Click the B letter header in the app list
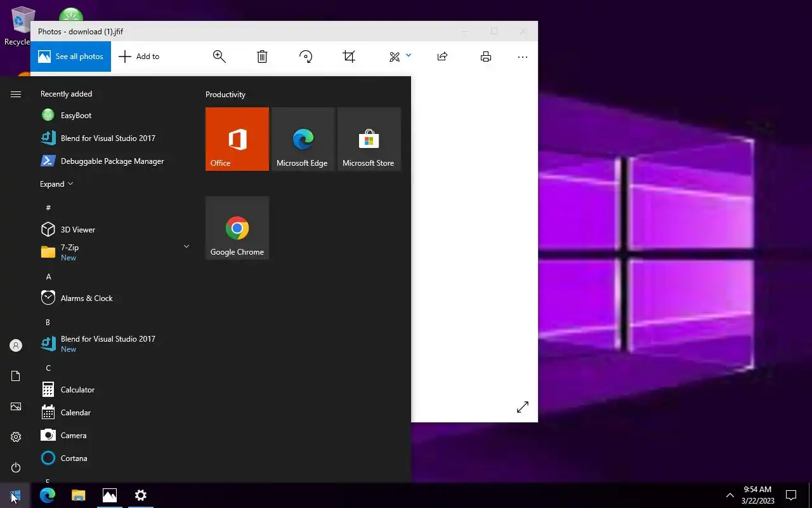This screenshot has width=812, height=508. click(x=48, y=323)
